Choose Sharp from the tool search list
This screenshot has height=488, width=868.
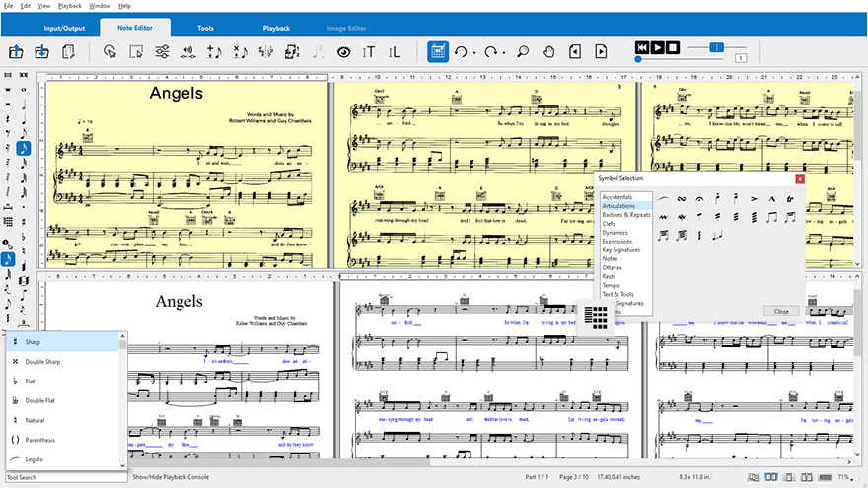[x=62, y=342]
